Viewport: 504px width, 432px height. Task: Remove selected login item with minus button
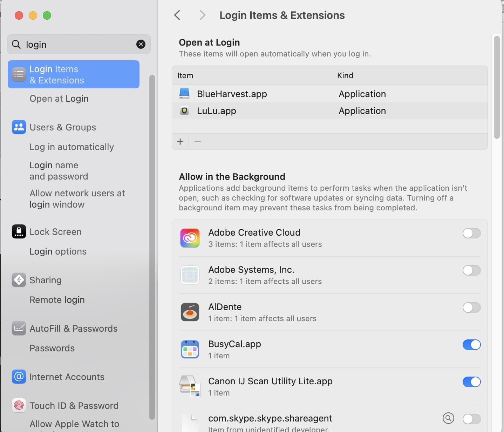coord(198,142)
